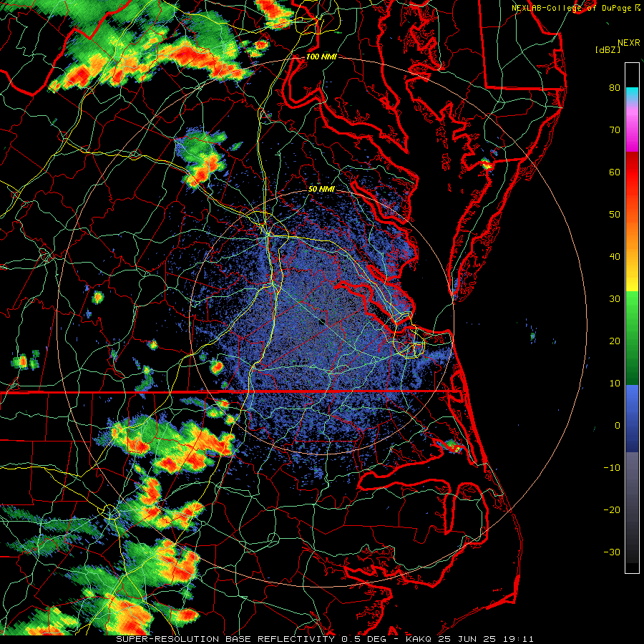This screenshot has width=644, height=644.
Task: Click the 10 dBZ scale value
Action: click(615, 384)
